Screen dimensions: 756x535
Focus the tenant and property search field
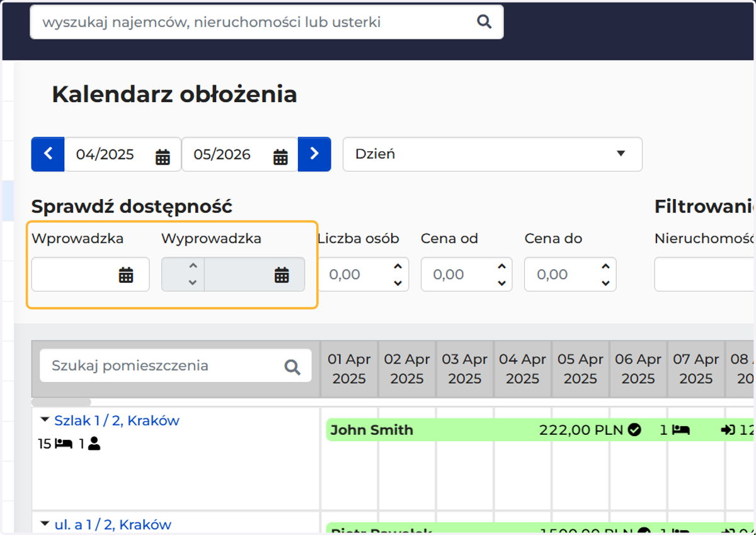[x=266, y=22]
